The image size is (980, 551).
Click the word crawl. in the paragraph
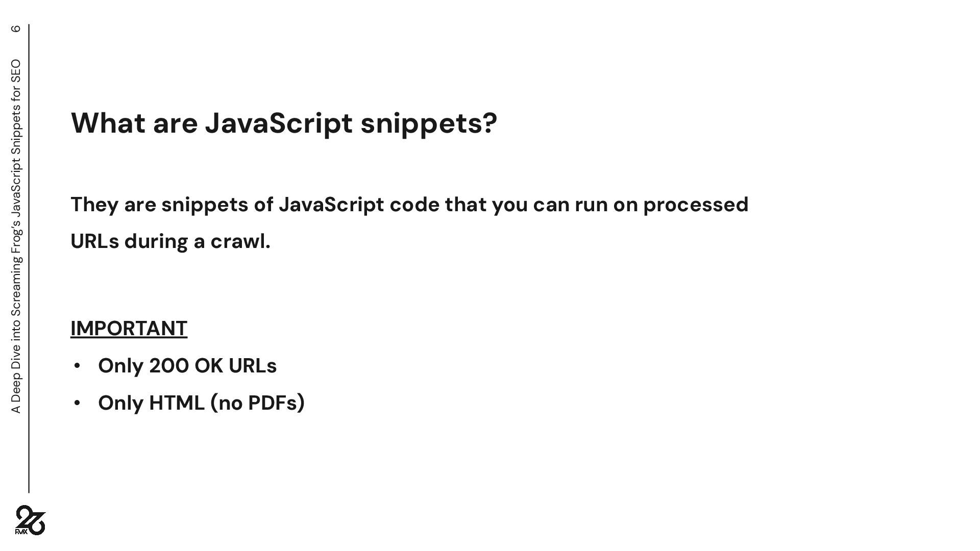coord(240,241)
